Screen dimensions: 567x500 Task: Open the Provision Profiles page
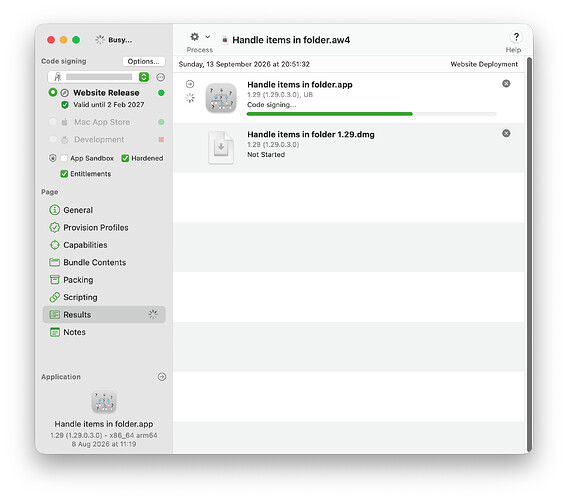[104, 227]
